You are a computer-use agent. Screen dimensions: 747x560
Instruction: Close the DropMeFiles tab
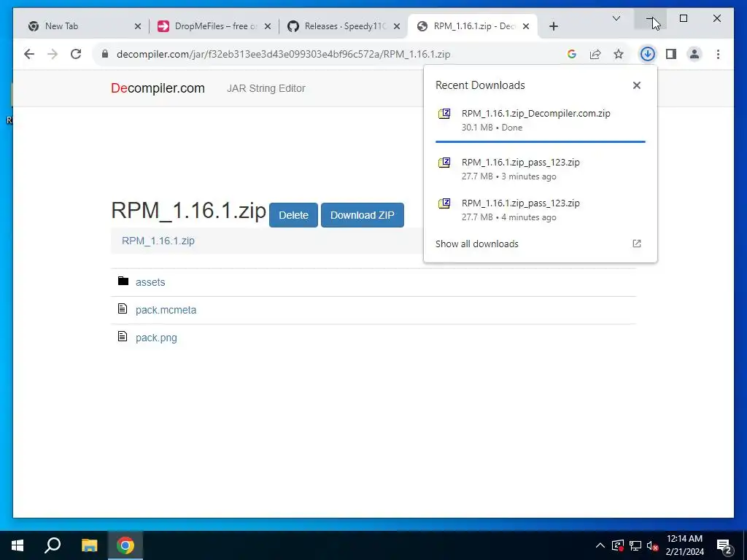click(268, 26)
